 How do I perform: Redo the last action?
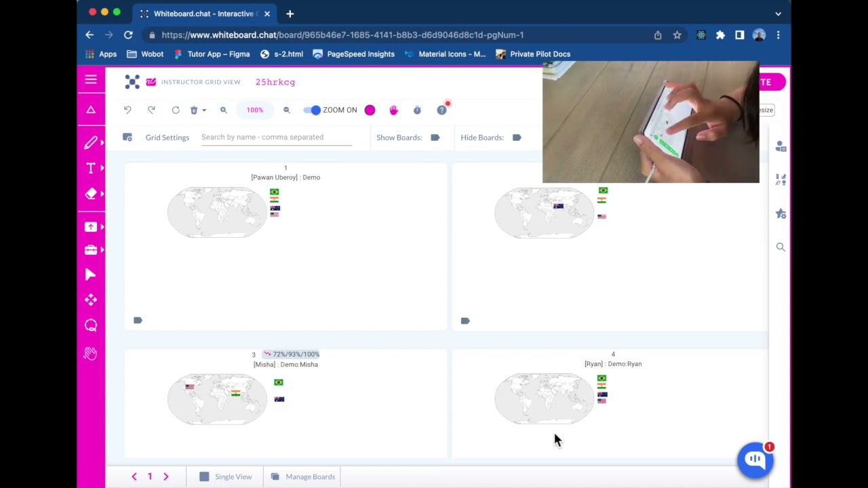pyautogui.click(x=151, y=110)
